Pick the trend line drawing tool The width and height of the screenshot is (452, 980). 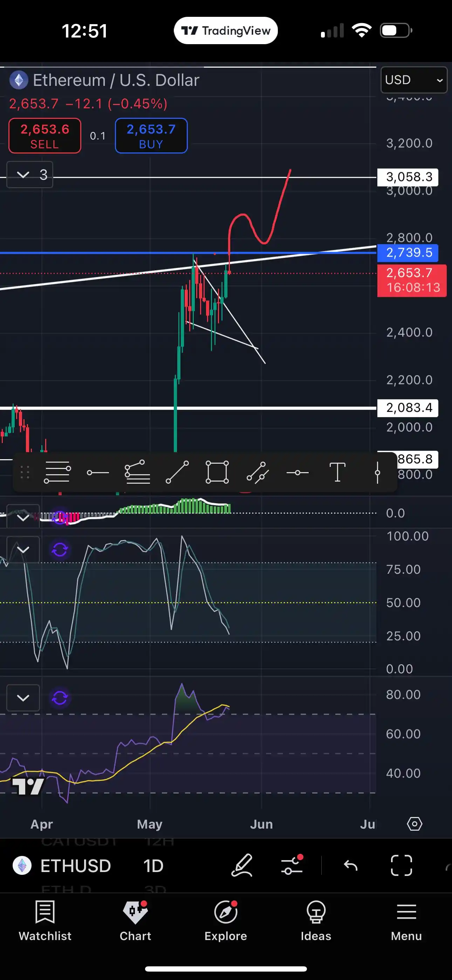click(177, 472)
